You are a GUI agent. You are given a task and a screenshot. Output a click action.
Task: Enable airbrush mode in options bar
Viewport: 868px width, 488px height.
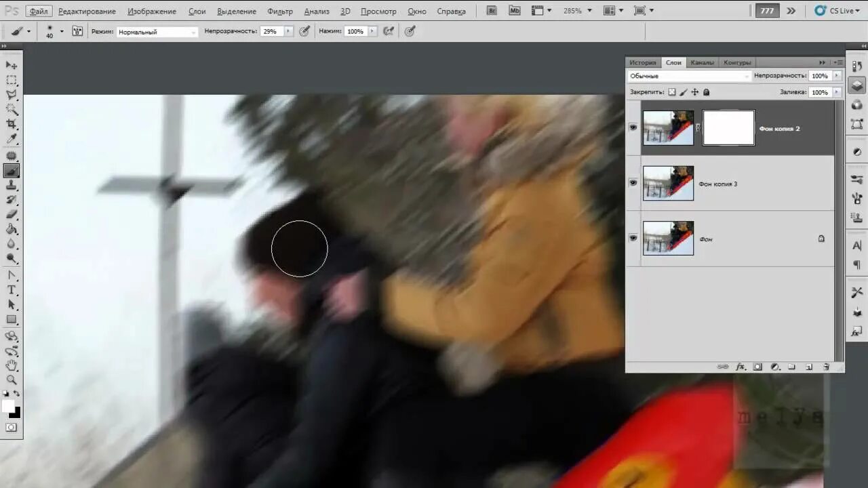[x=389, y=31]
